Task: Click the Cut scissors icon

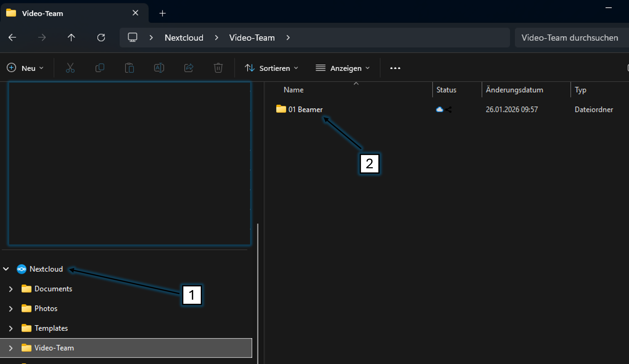Action: pos(70,68)
